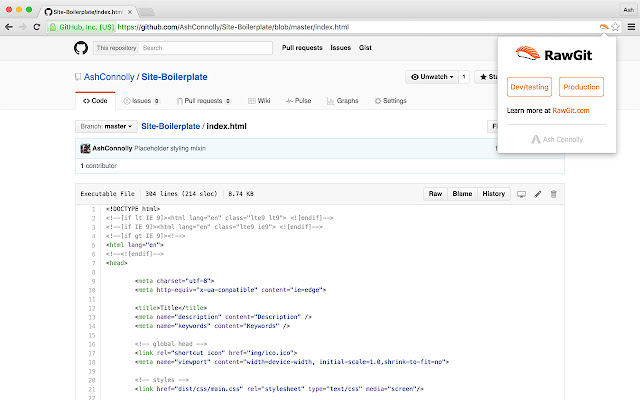Screen dimensions: 640x400
Task: Click the repository book icon beside AshConnolly
Action: point(78,77)
